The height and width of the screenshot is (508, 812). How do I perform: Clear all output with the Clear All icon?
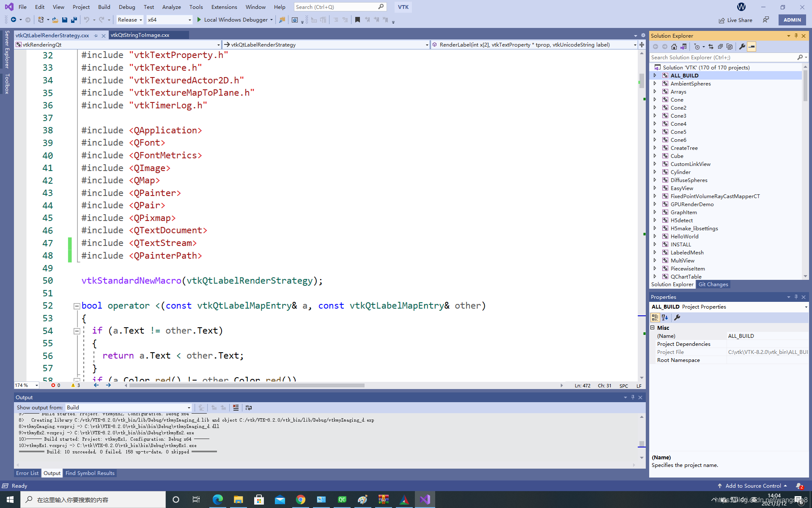click(236, 408)
